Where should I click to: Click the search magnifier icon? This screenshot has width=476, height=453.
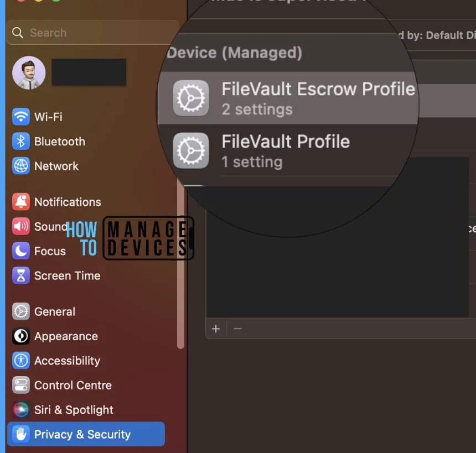click(x=18, y=33)
